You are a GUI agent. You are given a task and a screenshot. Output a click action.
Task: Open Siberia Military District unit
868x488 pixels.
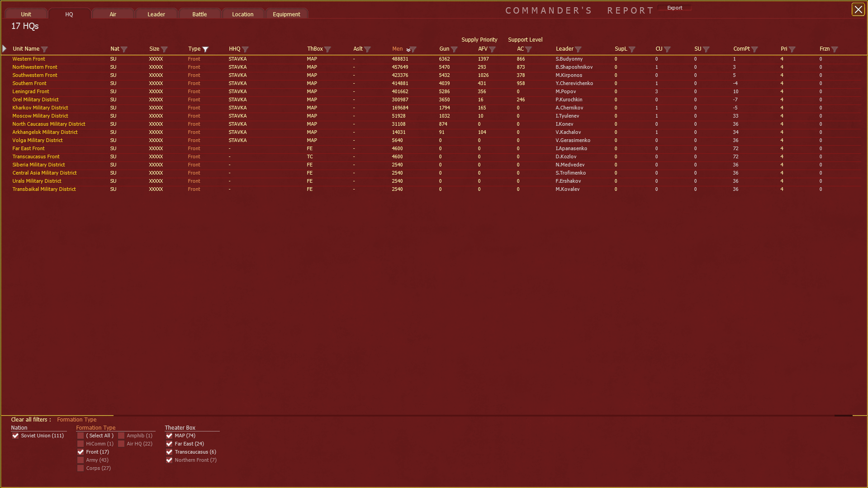pyautogui.click(x=38, y=165)
